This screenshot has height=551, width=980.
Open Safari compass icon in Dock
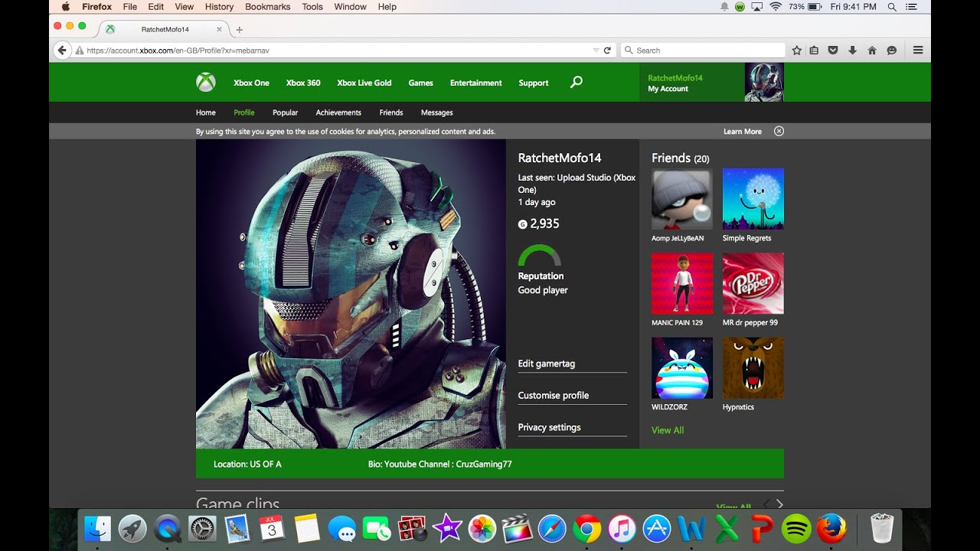[x=552, y=529]
